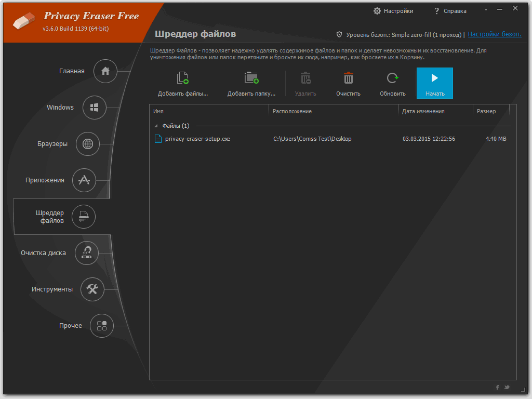Switch to the Главная section label
Viewport: 532px width, 399px height.
coord(72,71)
